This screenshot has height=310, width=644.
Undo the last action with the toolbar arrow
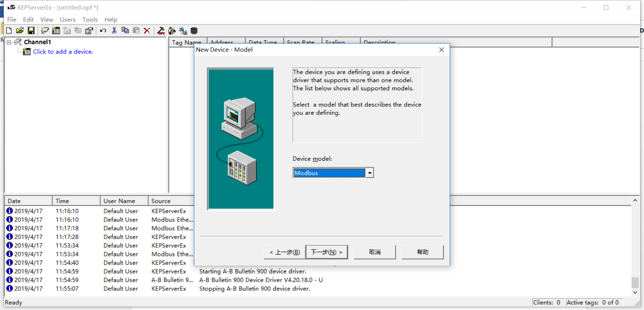tap(103, 31)
